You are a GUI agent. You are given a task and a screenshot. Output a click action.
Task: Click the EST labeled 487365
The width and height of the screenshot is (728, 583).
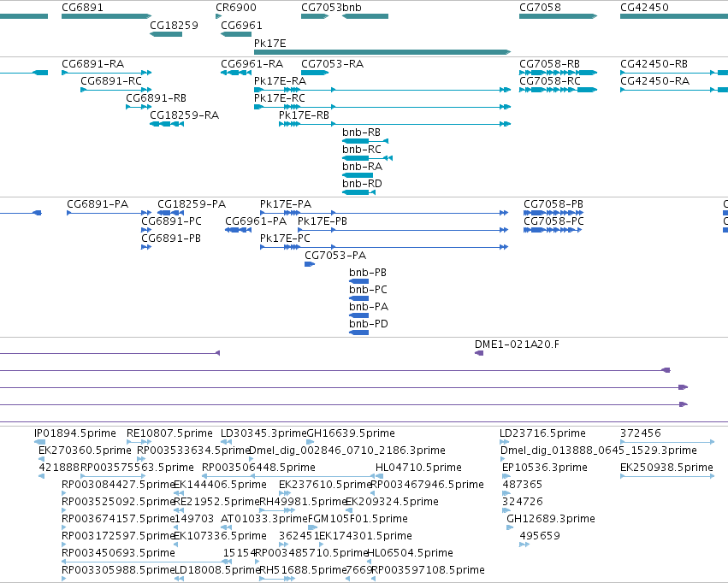[x=506, y=493]
